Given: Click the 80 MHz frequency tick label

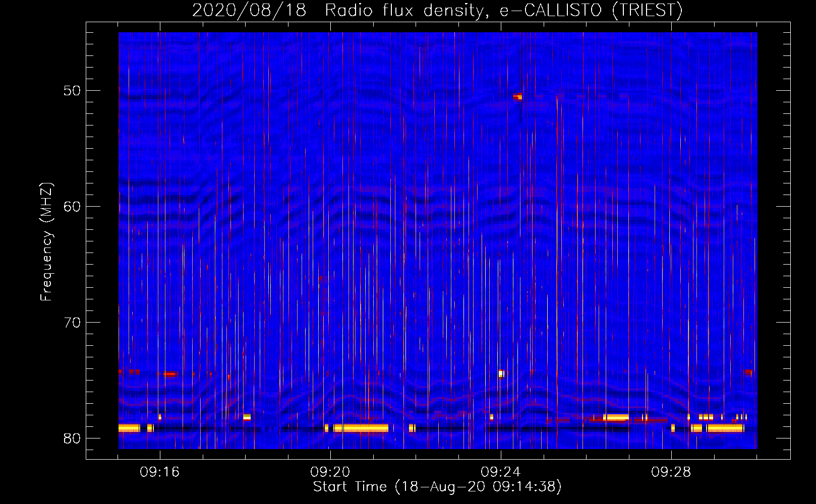Looking at the screenshot, I should [x=72, y=438].
